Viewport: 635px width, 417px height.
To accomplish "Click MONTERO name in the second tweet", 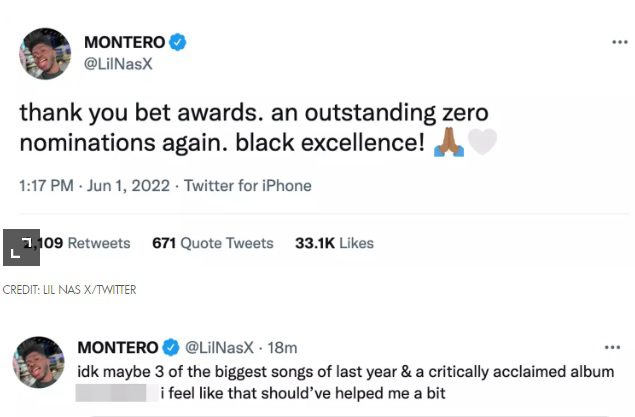I will click(x=118, y=347).
